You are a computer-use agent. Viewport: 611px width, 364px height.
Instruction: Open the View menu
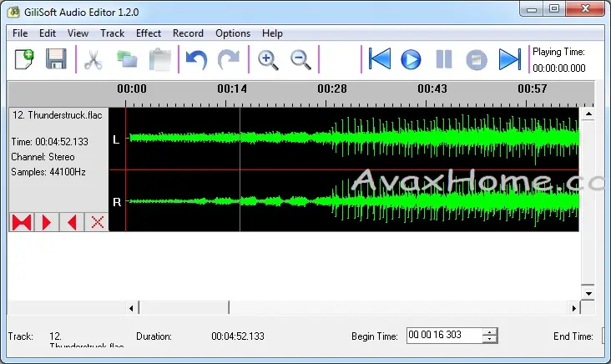click(78, 33)
